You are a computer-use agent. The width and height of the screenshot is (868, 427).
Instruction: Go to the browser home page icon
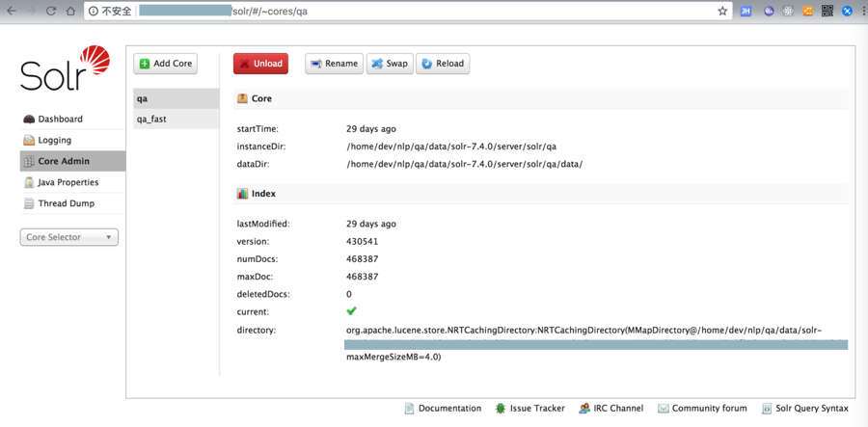click(70, 11)
